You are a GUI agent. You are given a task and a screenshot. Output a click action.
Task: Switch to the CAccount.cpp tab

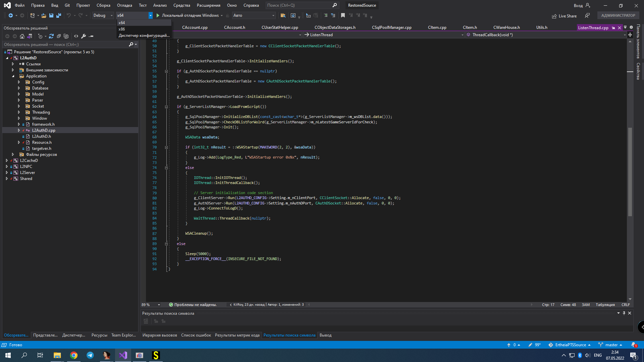tap(195, 27)
